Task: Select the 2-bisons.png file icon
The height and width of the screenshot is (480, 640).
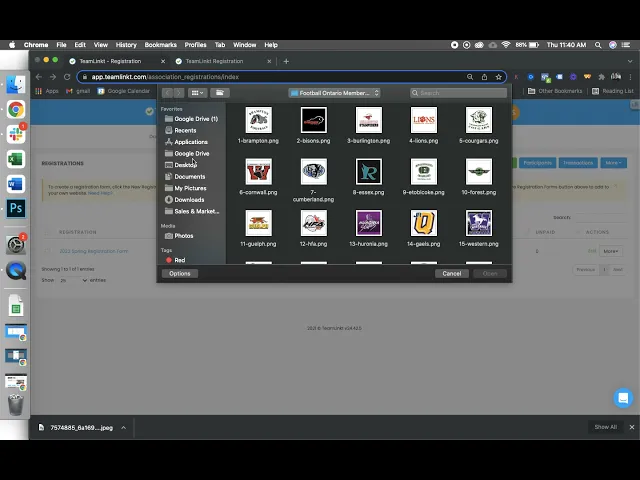Action: [313, 120]
